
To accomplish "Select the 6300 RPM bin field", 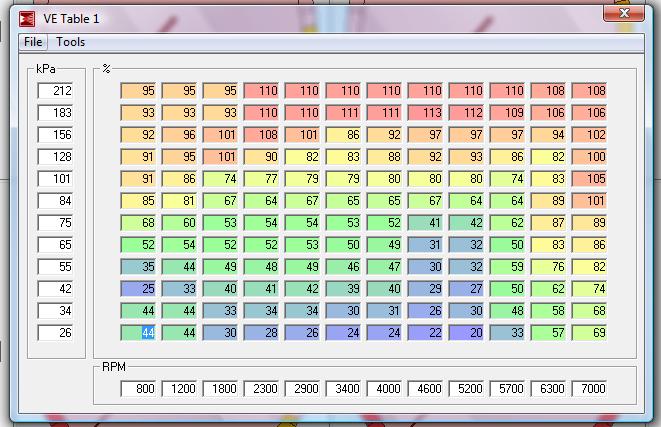I will (548, 389).
